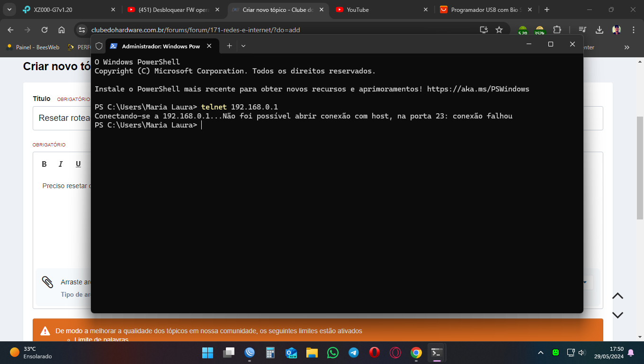Click the paperclip attachment icon on the forum

pyautogui.click(x=48, y=282)
